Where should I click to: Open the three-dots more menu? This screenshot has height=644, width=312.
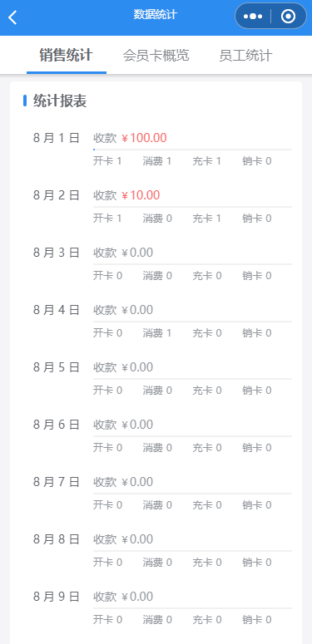(253, 17)
